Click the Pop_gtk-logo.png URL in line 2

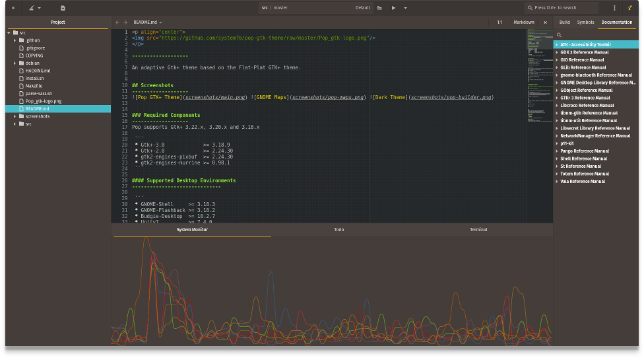tap(264, 38)
